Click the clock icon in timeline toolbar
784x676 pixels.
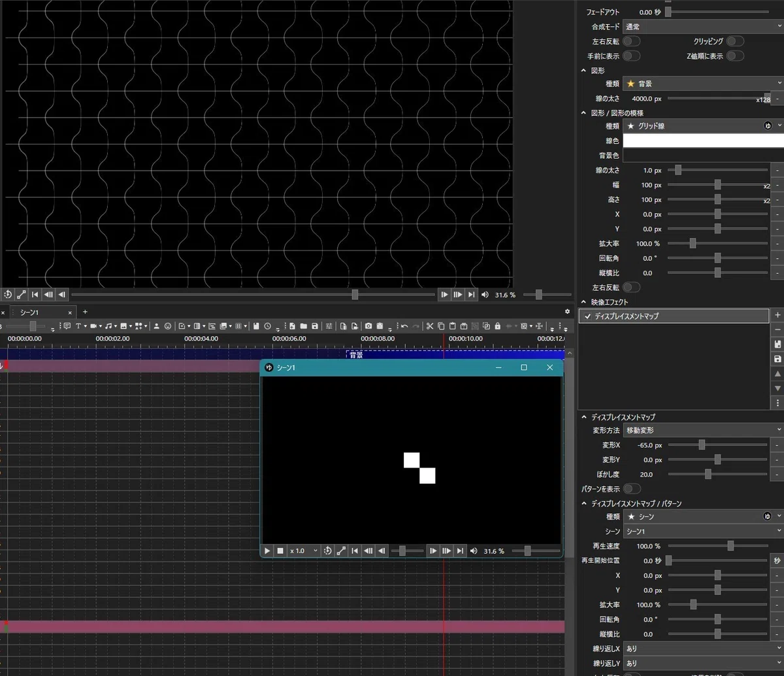268,326
